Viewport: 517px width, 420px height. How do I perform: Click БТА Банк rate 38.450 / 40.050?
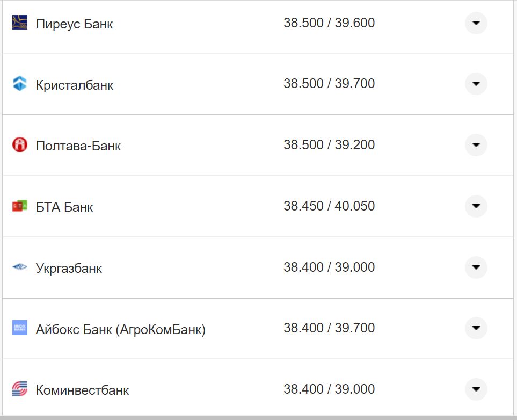click(329, 206)
